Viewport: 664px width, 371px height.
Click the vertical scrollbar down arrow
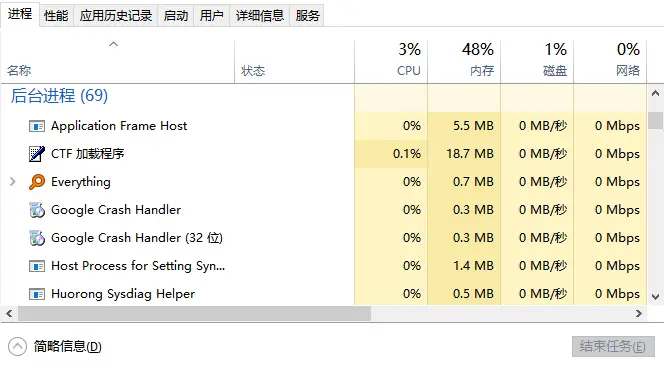point(656,297)
